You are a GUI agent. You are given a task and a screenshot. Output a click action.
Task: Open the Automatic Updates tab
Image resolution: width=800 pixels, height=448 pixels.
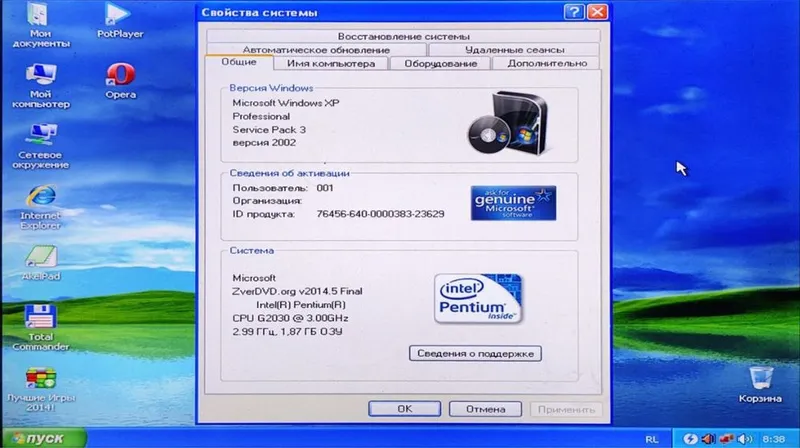316,49
